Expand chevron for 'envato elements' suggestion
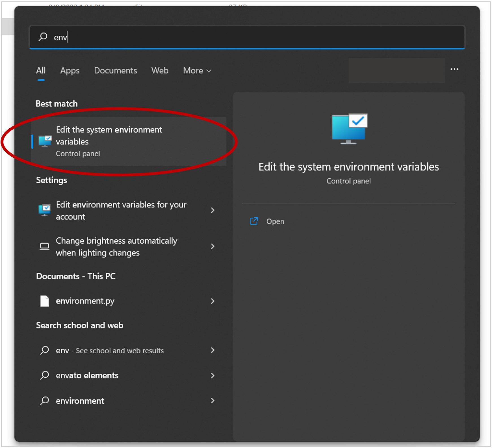This screenshot has height=448, width=492. click(x=213, y=376)
